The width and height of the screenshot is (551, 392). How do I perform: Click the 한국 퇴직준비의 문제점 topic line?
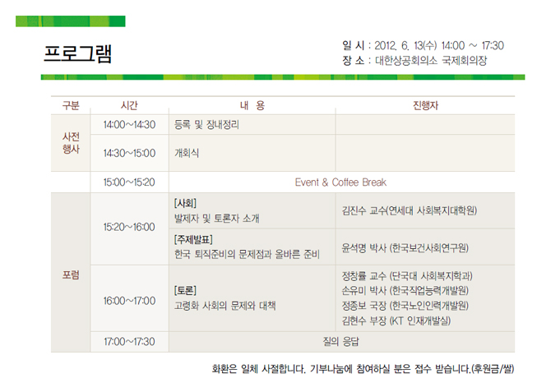246,255
